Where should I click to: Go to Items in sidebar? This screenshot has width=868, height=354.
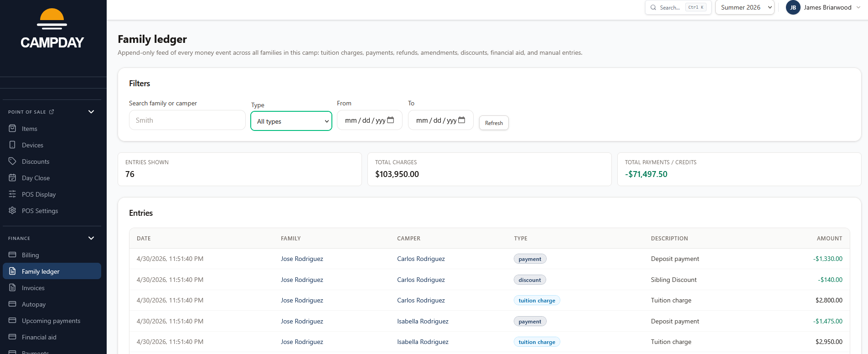(52, 129)
